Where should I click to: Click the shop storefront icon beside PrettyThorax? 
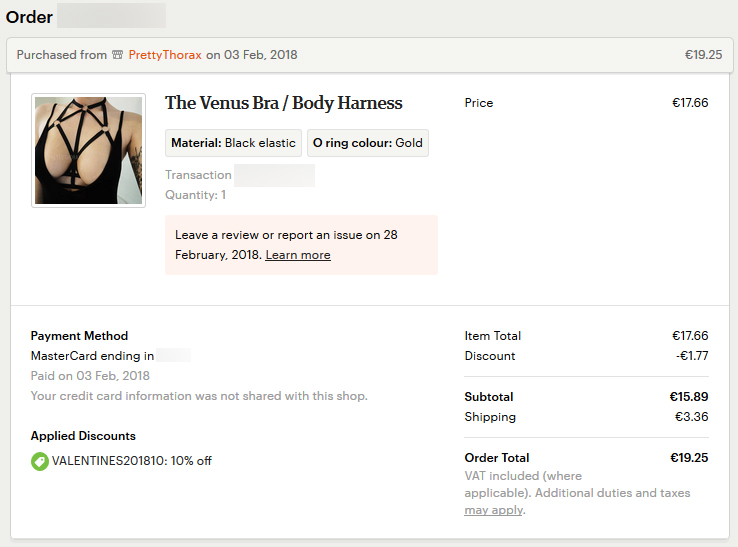[x=117, y=55]
